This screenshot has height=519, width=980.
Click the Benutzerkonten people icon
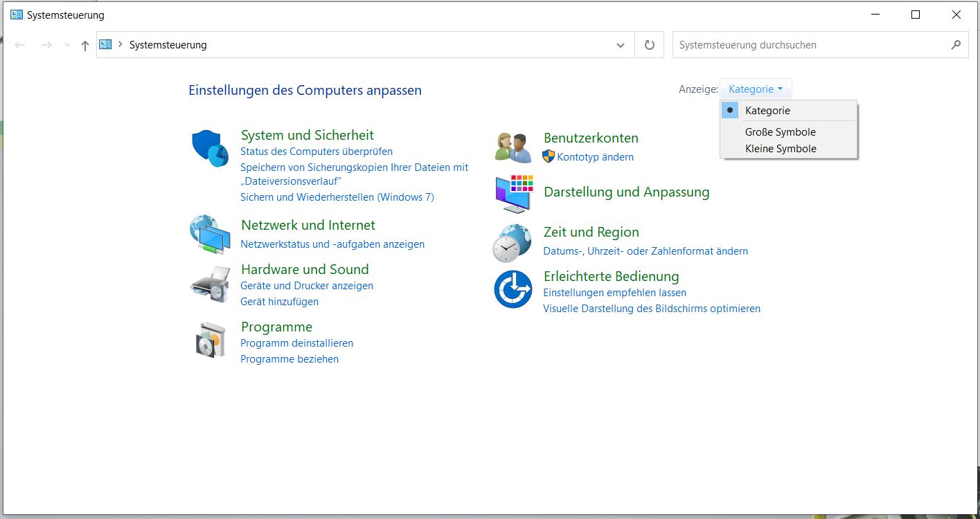(x=513, y=147)
